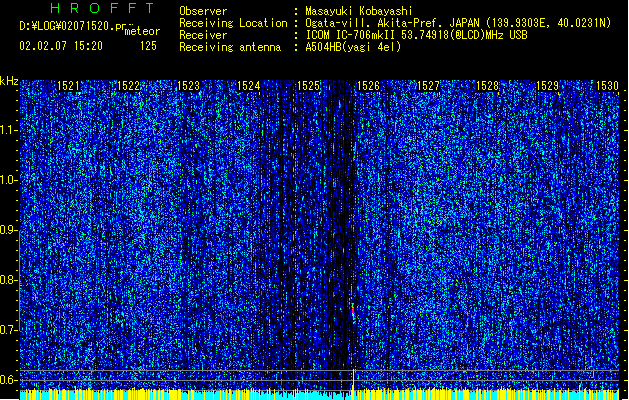Click the 'Receiving antenna' label

click(x=230, y=47)
